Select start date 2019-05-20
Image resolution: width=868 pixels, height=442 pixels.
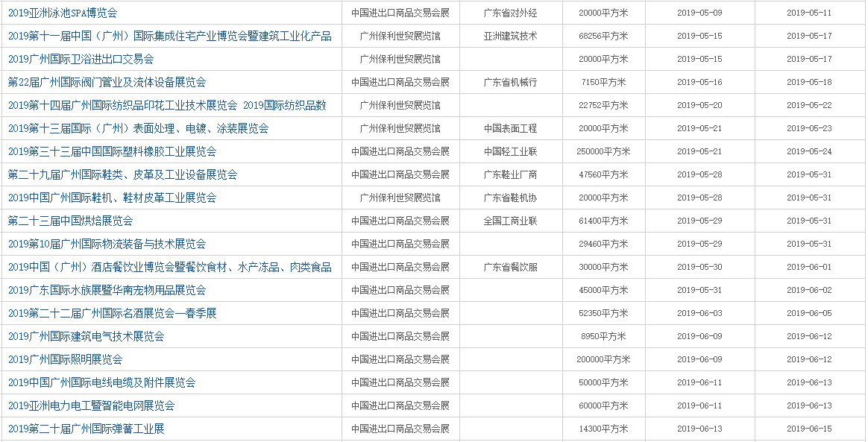pyautogui.click(x=699, y=105)
